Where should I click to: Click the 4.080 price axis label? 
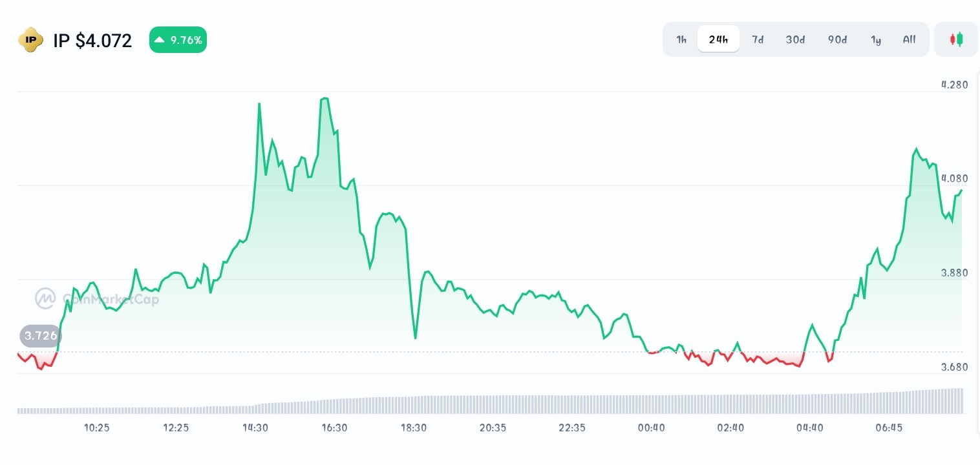pos(955,179)
